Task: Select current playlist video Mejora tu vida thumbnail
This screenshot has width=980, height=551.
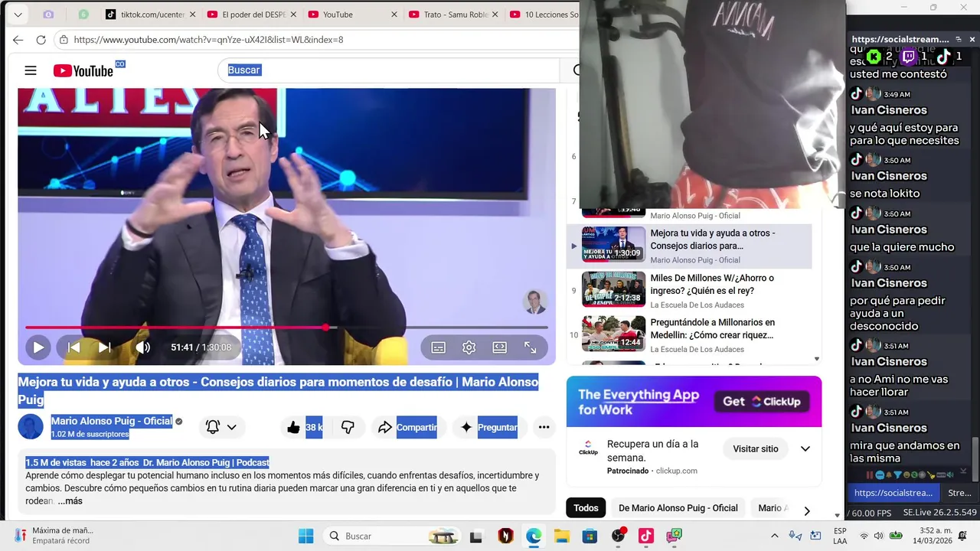Action: [613, 244]
